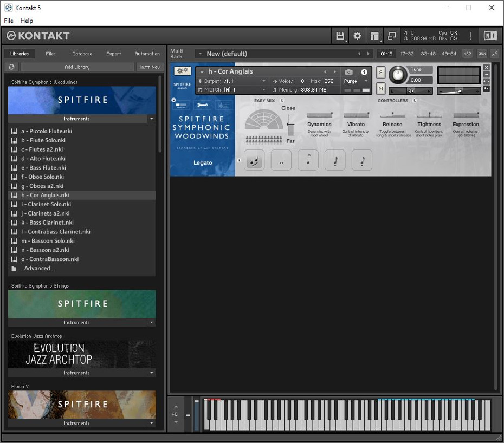Open the save menu floppy disk icon

coord(340,36)
